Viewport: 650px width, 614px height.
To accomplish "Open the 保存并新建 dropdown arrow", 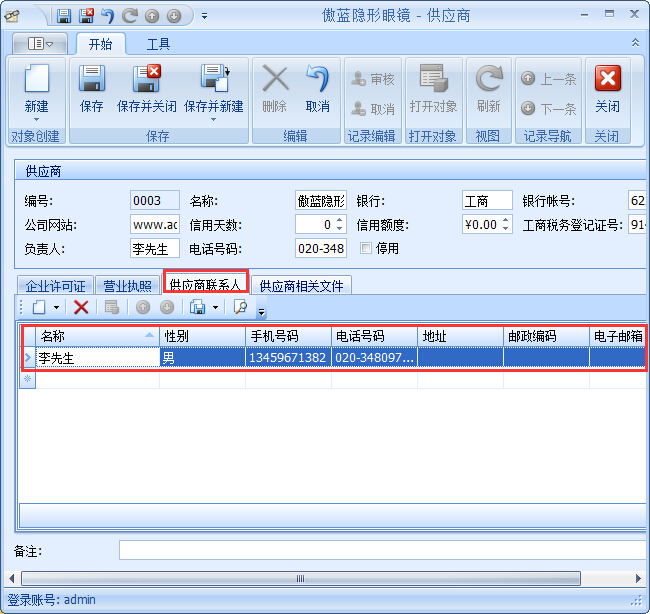I will tap(213, 119).
